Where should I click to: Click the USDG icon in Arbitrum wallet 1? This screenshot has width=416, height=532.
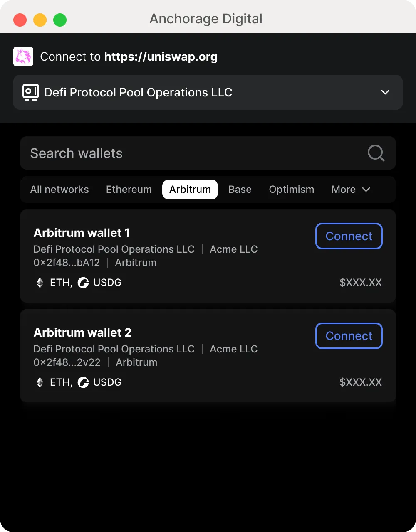tap(83, 283)
